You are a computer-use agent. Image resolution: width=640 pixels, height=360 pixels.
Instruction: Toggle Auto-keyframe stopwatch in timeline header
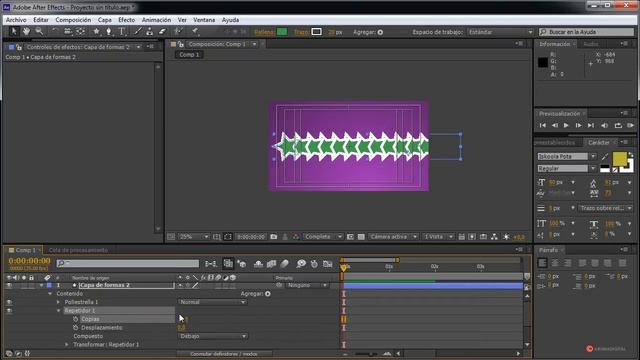tap(314, 264)
